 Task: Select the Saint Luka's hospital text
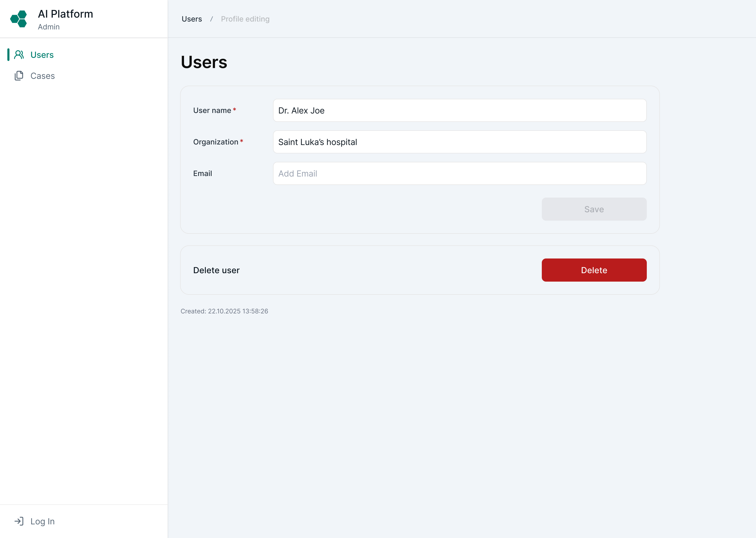coord(317,142)
